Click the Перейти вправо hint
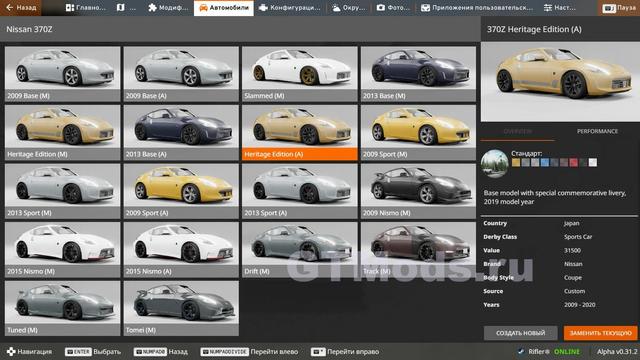The width and height of the screenshot is (640, 360). pyautogui.click(x=345, y=351)
